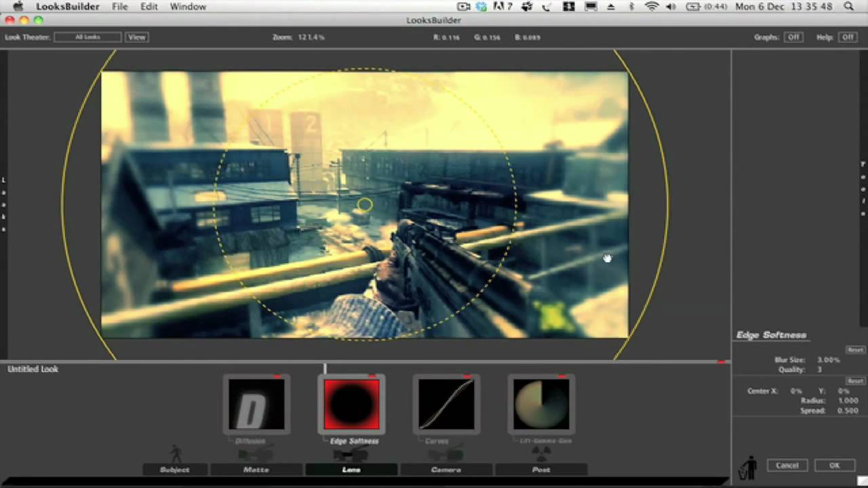Select the Diffusion tool thumbnail

(x=256, y=404)
